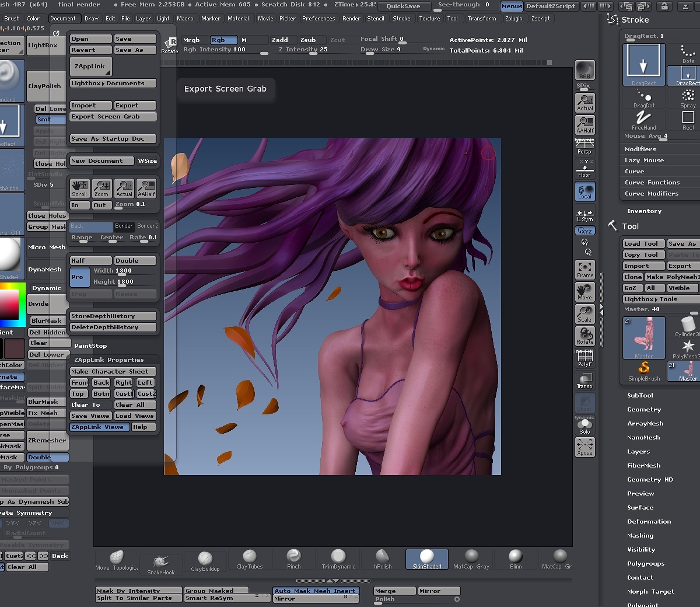Click the Zoom icon in Document panel
Screen dimensions: 700x607
[x=101, y=189]
